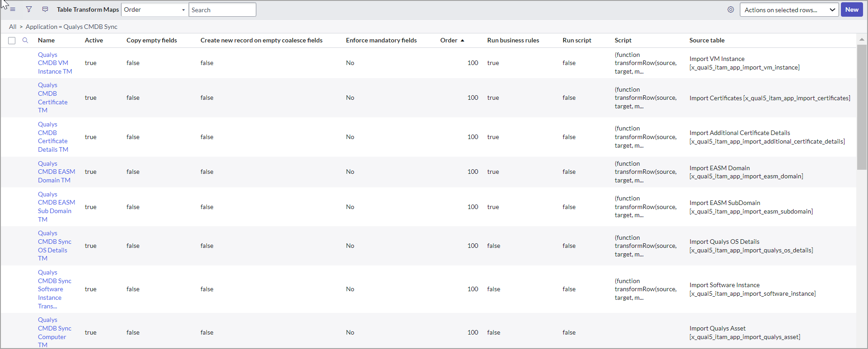Viewport: 868px width, 349px height.
Task: Sort by the Name column header
Action: pos(46,40)
